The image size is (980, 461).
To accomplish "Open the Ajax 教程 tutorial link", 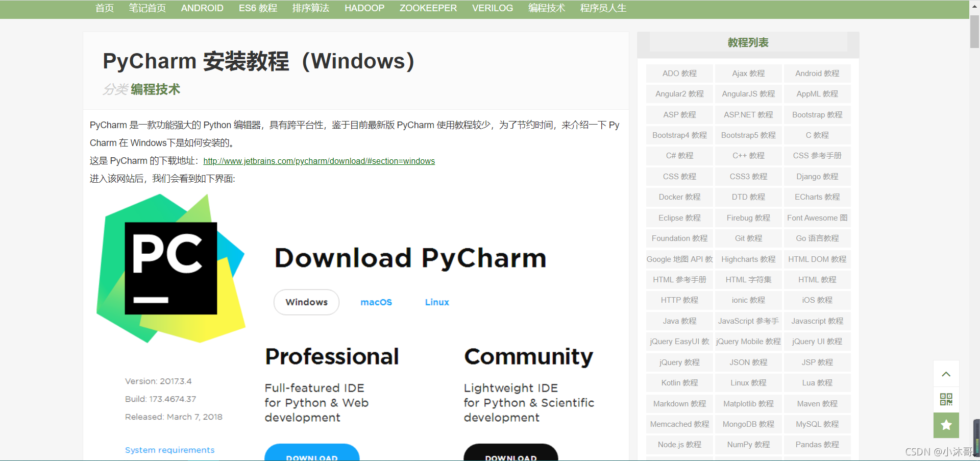I will click(x=748, y=74).
